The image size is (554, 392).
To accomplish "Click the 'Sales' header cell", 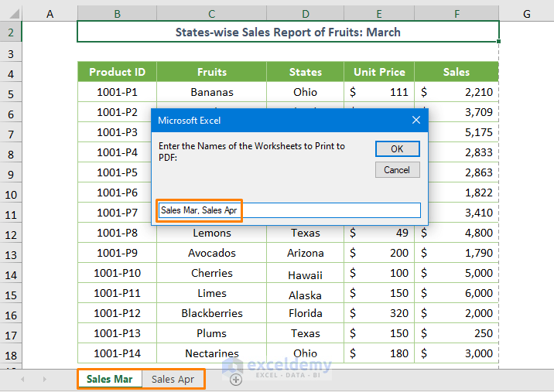I will coord(457,72).
